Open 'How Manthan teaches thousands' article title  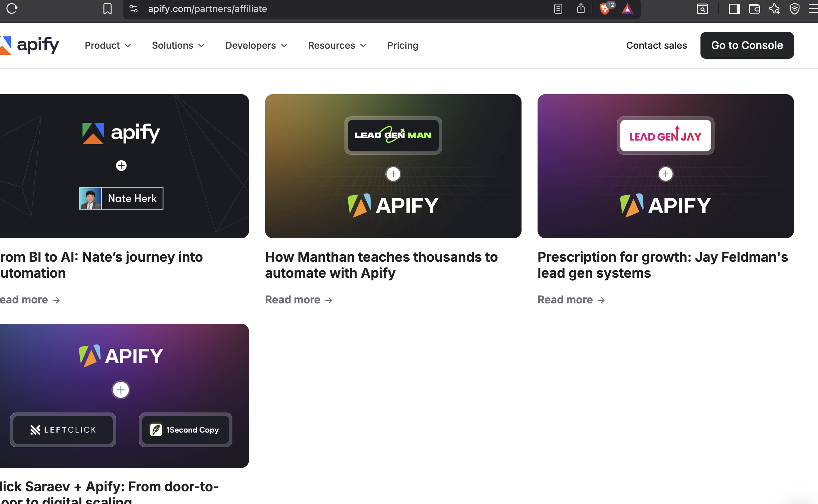point(381,265)
